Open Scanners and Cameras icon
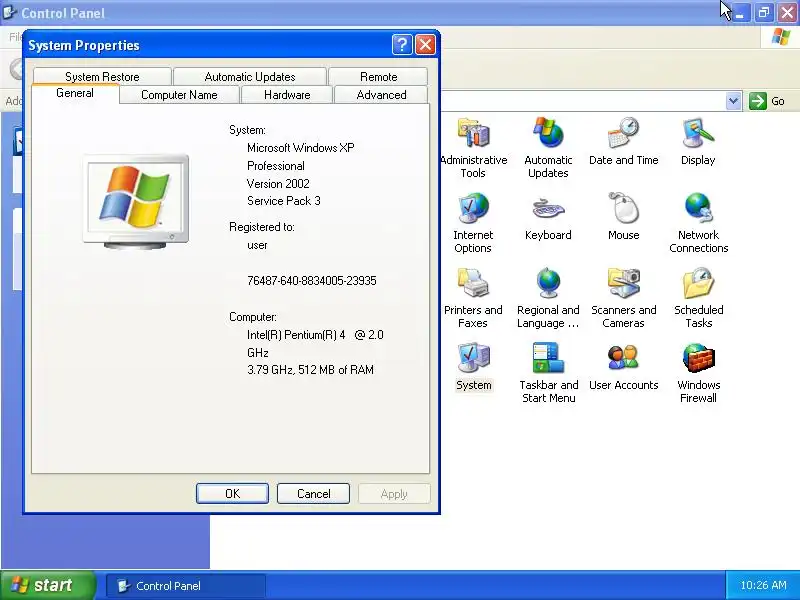Image resolution: width=800 pixels, height=600 pixels. [623, 297]
